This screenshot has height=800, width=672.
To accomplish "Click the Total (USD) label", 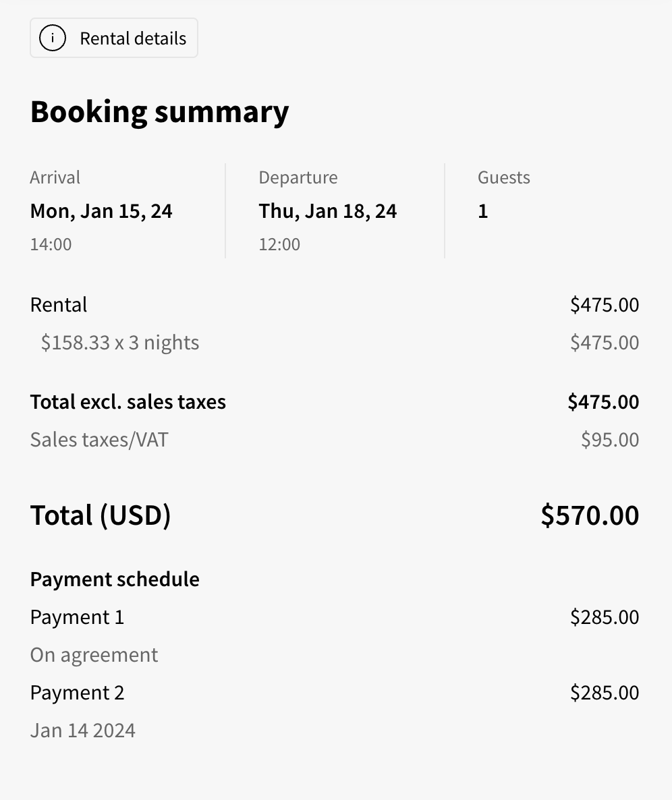I will click(101, 515).
